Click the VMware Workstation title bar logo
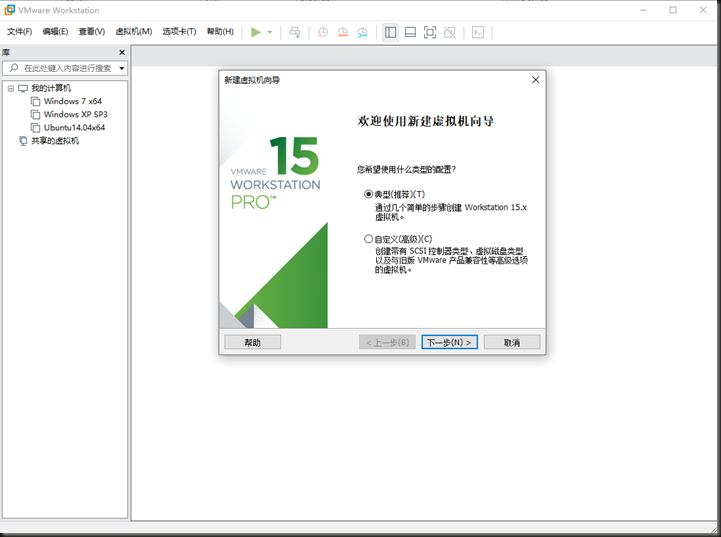The image size is (721, 537). pyautogui.click(x=9, y=10)
